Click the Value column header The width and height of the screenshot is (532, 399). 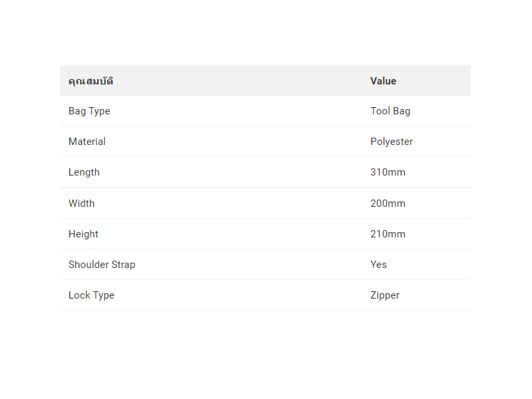coord(383,81)
